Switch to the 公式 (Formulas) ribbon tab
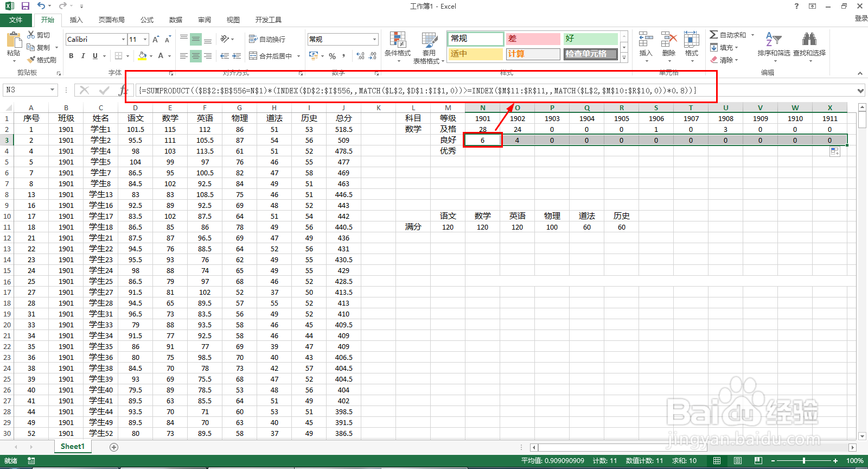Screen dimensions: 868x469 coord(147,20)
